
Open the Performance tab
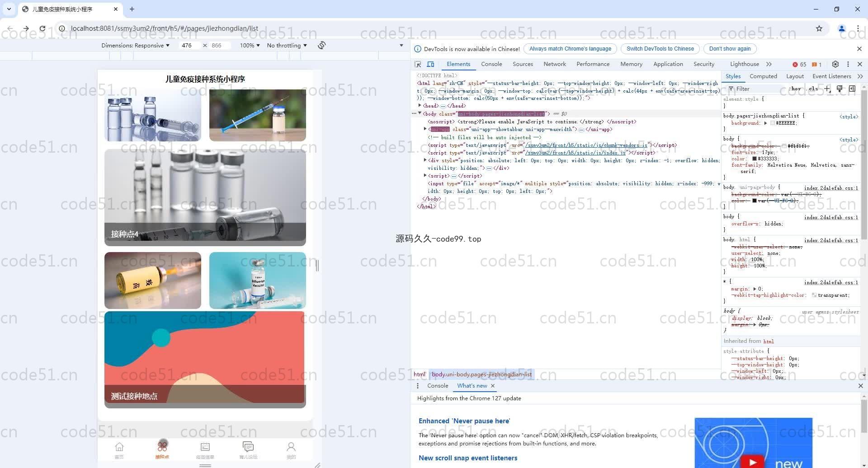(593, 64)
